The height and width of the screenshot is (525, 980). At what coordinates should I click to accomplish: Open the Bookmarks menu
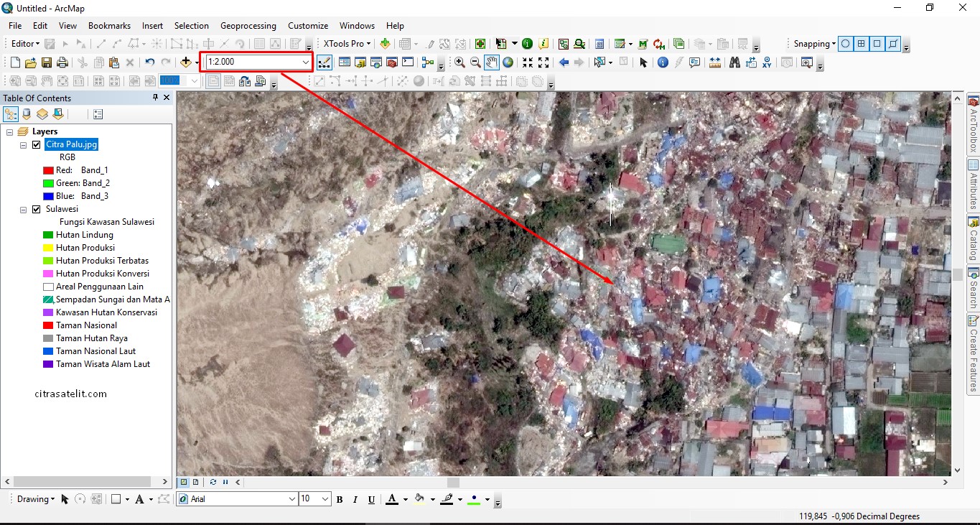point(109,25)
